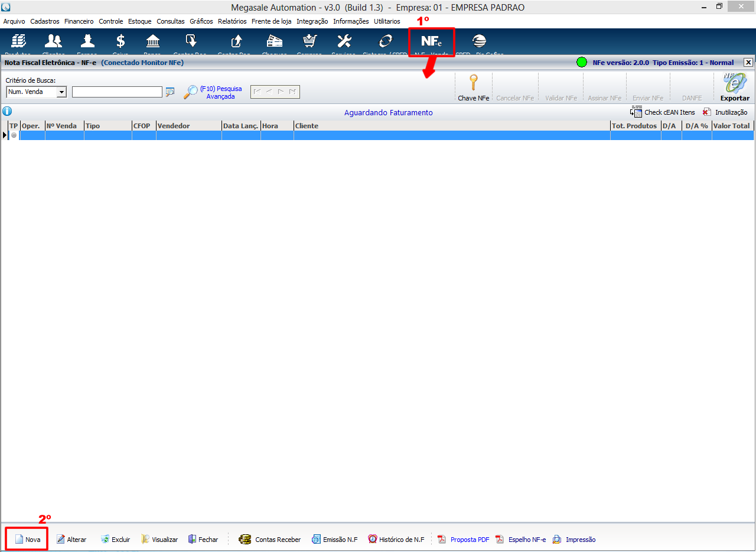Screen dimensions: 756x552
Task: Open the Controle menu
Action: point(111,21)
